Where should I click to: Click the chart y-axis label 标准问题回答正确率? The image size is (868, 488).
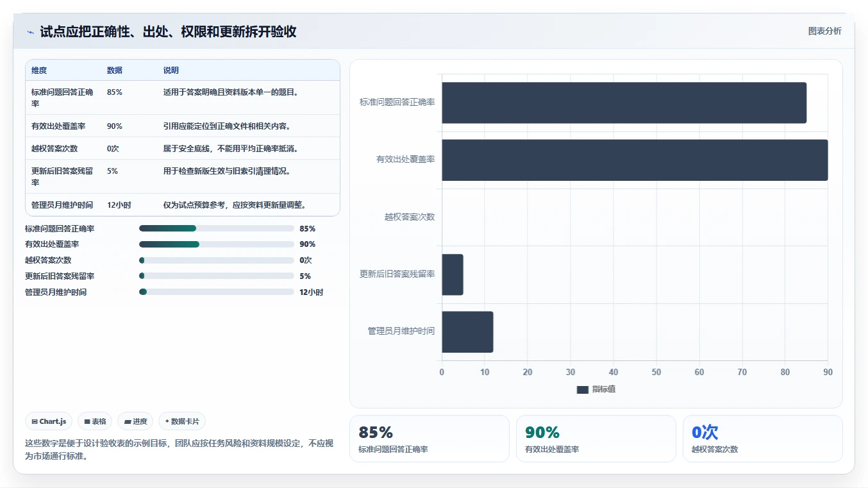pos(397,103)
